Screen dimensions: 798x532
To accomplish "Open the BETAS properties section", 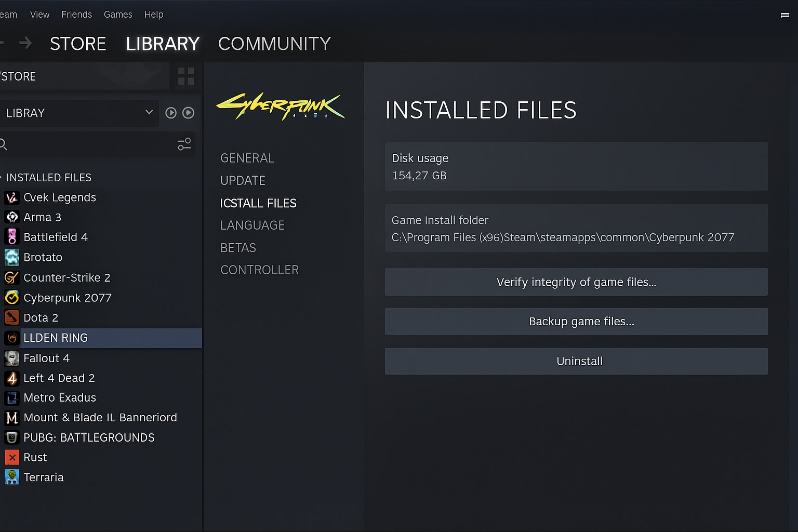I will pyautogui.click(x=238, y=248).
